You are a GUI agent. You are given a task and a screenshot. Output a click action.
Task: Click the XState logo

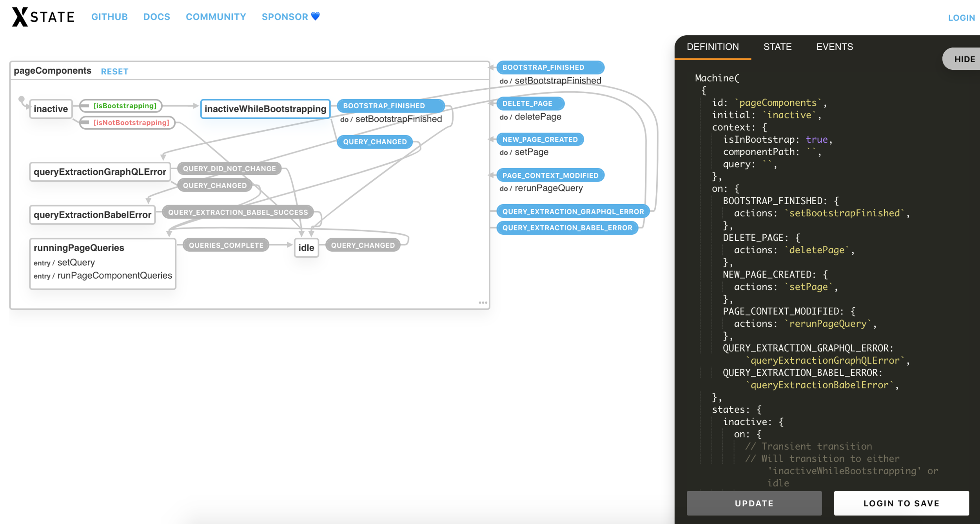[43, 17]
